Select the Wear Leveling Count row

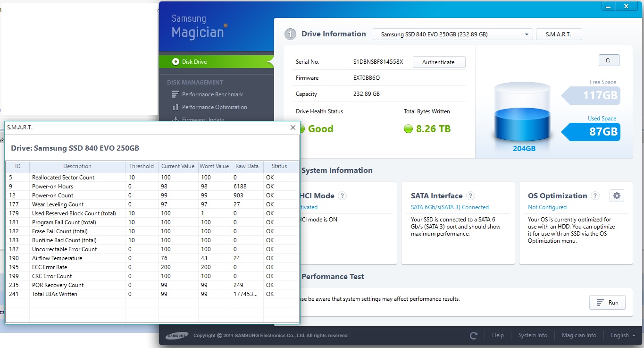click(58, 204)
